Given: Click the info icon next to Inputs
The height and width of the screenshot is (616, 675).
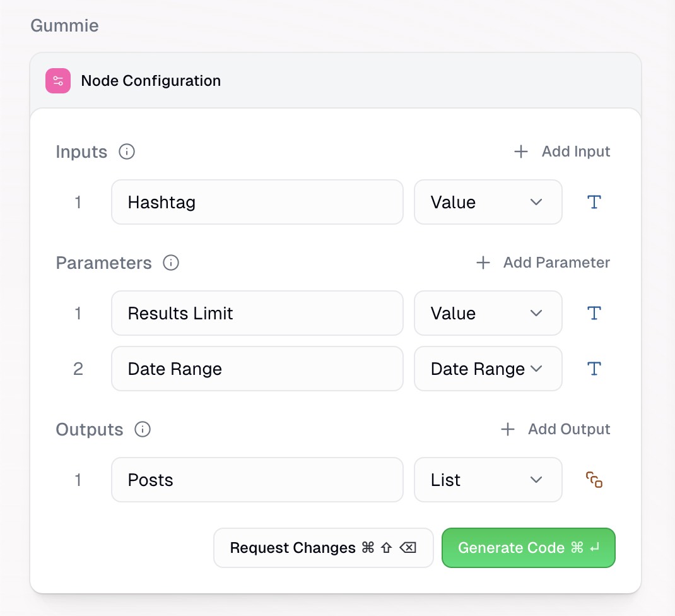Looking at the screenshot, I should click(x=126, y=151).
